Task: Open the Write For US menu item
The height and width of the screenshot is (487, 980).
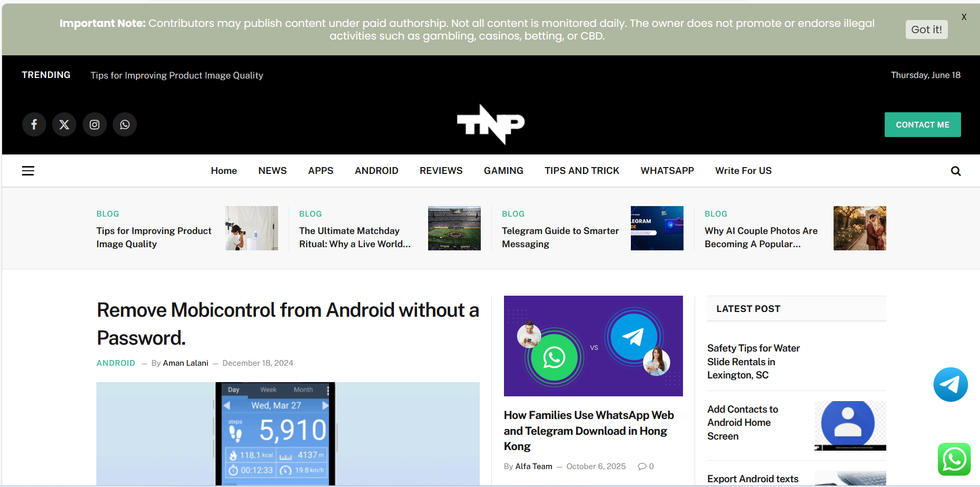Action: 743,171
